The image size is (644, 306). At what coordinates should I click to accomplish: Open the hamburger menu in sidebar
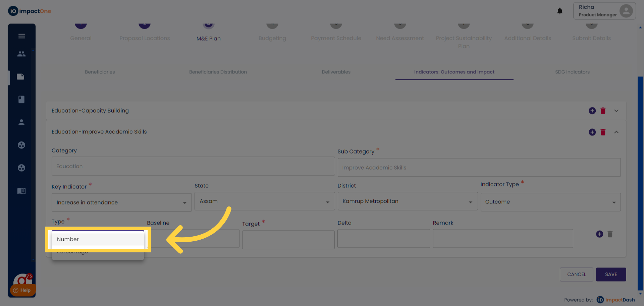(x=22, y=36)
